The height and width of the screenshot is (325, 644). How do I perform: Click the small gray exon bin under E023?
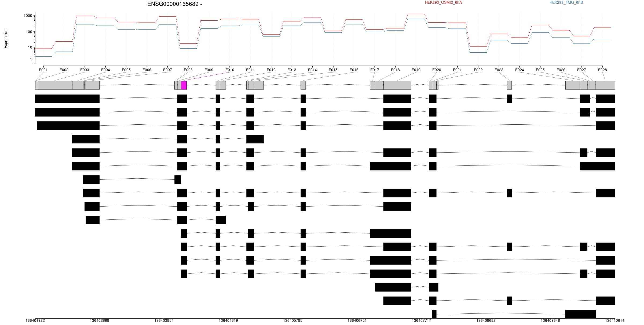pyautogui.click(x=509, y=85)
